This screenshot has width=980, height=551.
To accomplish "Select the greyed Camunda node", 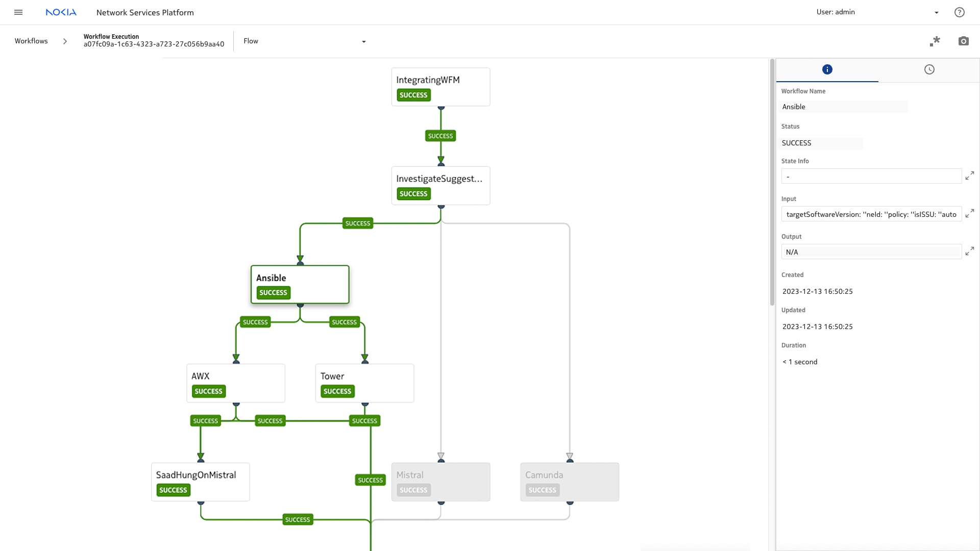I will (x=570, y=482).
